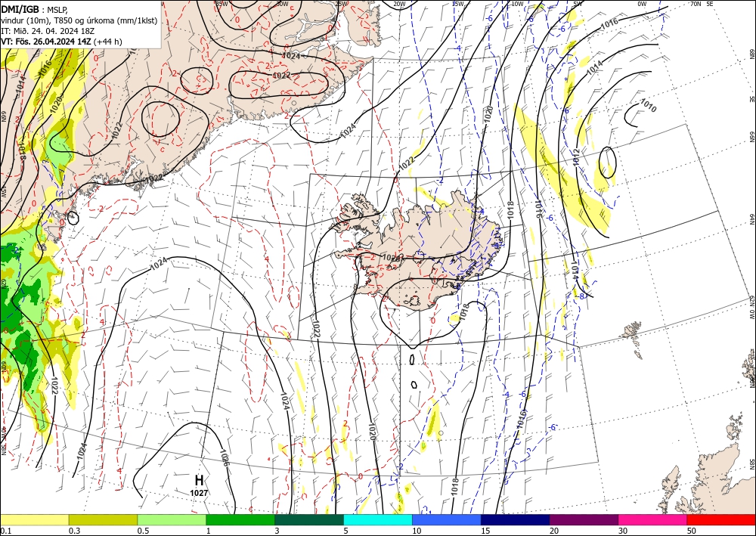Image resolution: width=756 pixels, height=536 pixels.
Task: Click the '15' legend scale number
Action: (485, 531)
